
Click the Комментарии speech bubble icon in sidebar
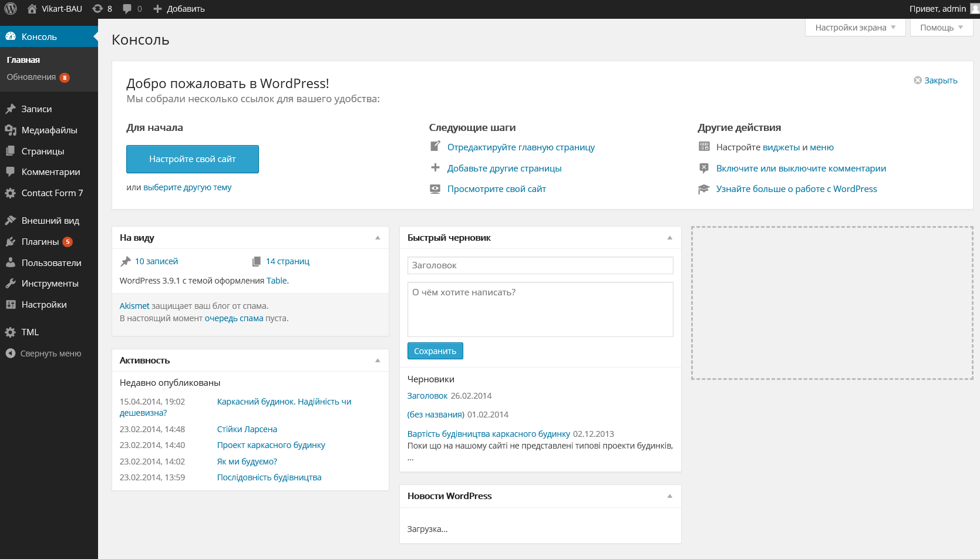(11, 172)
